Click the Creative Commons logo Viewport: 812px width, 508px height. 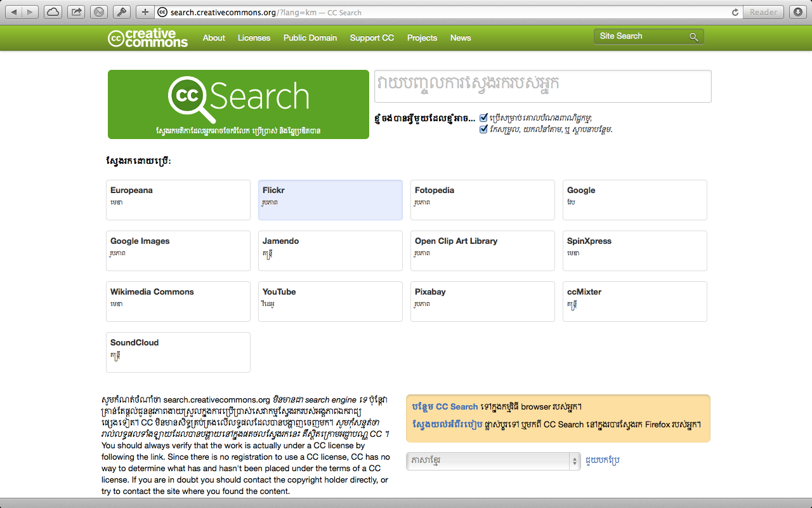148,38
